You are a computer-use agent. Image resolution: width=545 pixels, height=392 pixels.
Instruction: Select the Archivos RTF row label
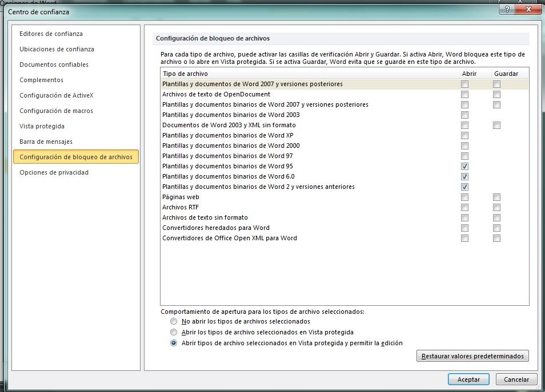click(181, 207)
